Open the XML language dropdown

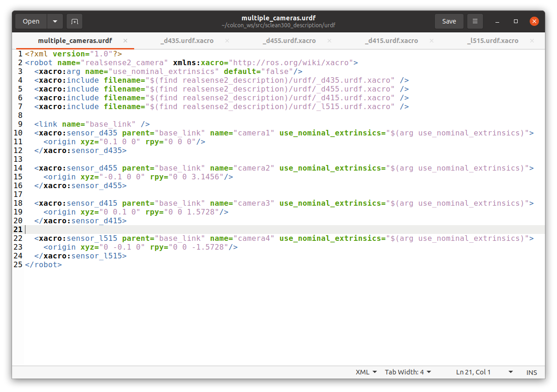tap(366, 372)
